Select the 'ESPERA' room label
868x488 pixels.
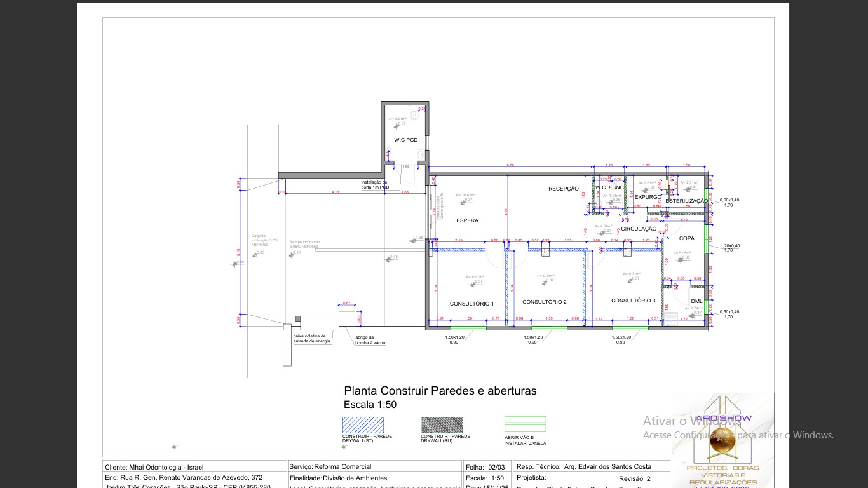(x=467, y=220)
